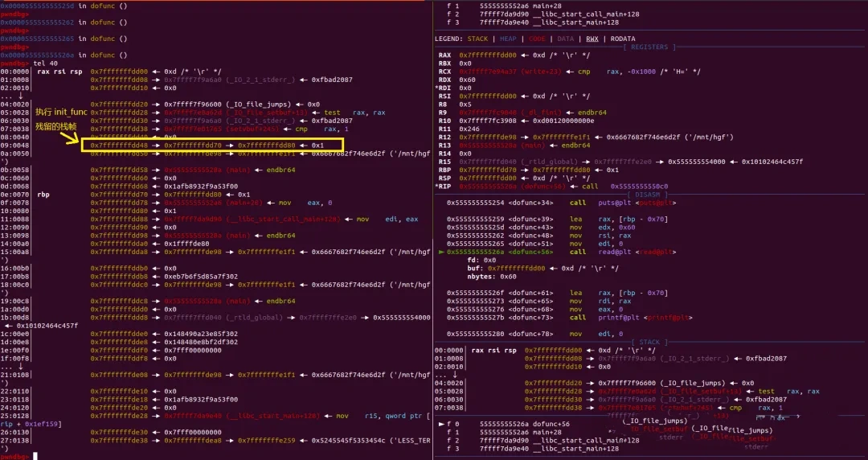868x460 pixels.
Task: Click the R13 register label
Action: pos(444,146)
